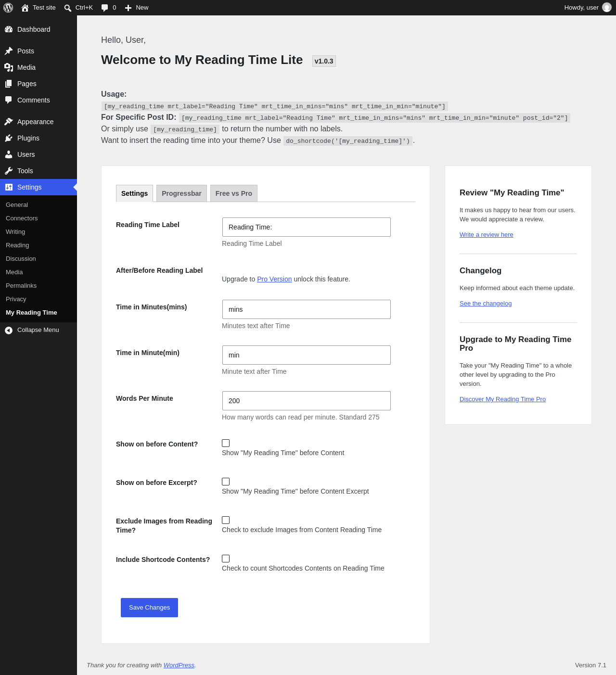This screenshot has width=616, height=675.
Task: Click the Pages document icon
Action: click(x=9, y=84)
